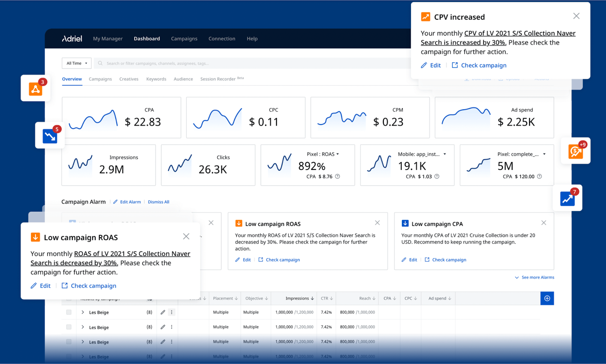Click Edit in the CPV increased popup
Screen dimensions: 606x364
(431, 65)
